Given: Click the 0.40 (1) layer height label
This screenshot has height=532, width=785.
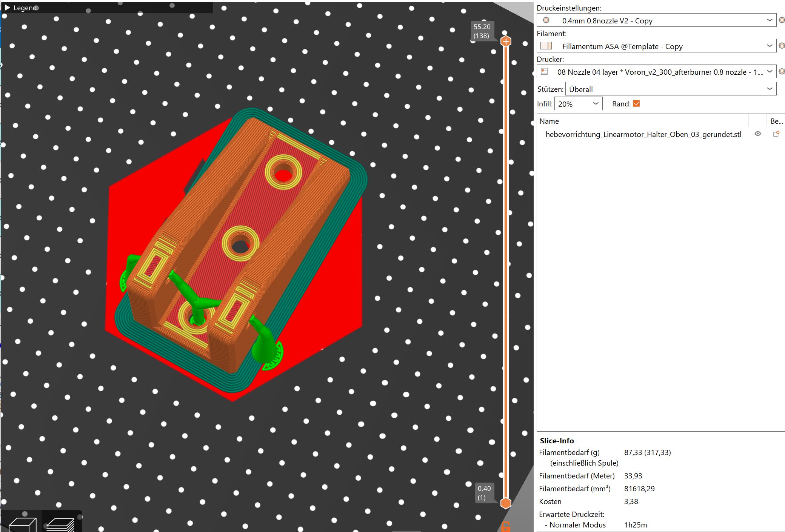Looking at the screenshot, I should coord(484,493).
